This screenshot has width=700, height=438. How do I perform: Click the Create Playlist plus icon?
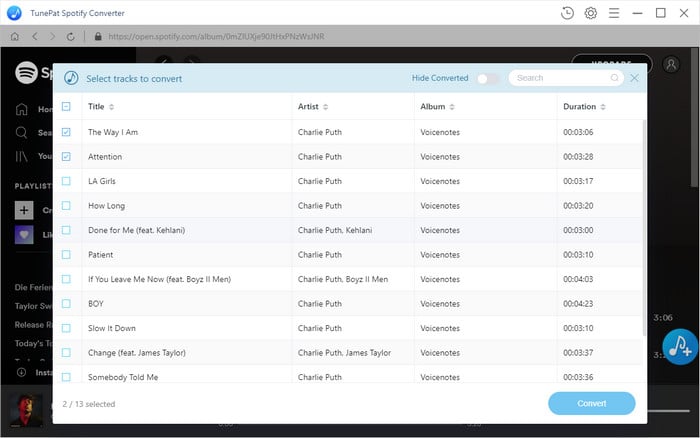[x=24, y=210]
